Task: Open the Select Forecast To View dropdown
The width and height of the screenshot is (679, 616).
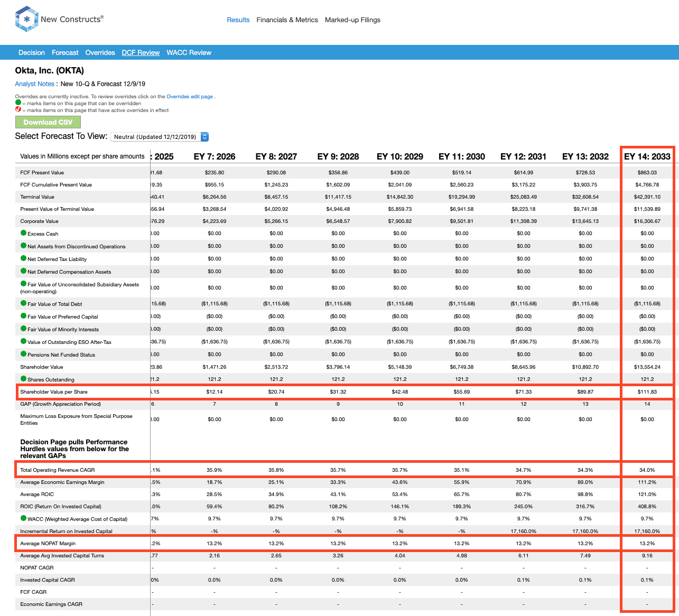Action: (x=160, y=137)
